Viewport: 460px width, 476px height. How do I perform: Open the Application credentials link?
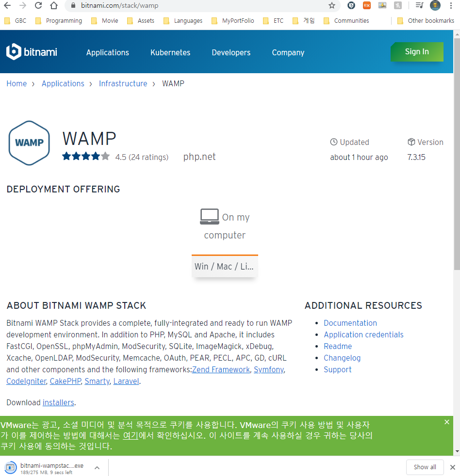click(364, 334)
